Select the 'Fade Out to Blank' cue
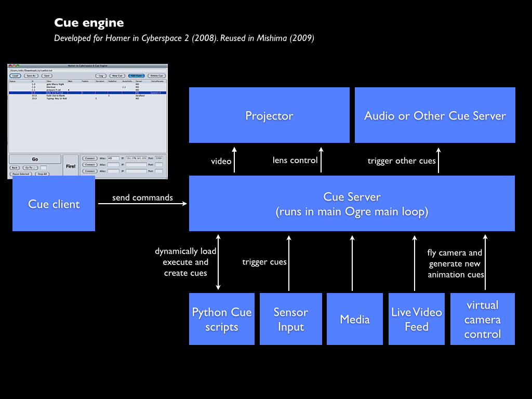532x399 pixels. pos(56,96)
